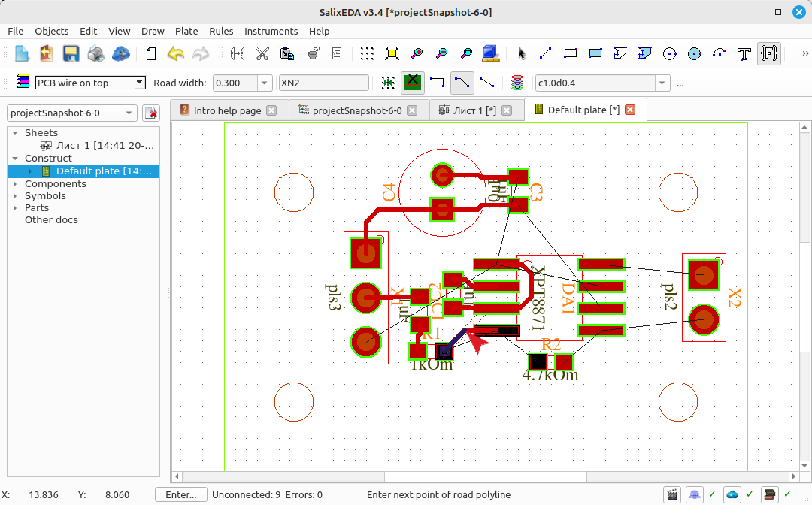Undo the last action with yellow arrow
This screenshot has height=505, width=812.
point(175,53)
